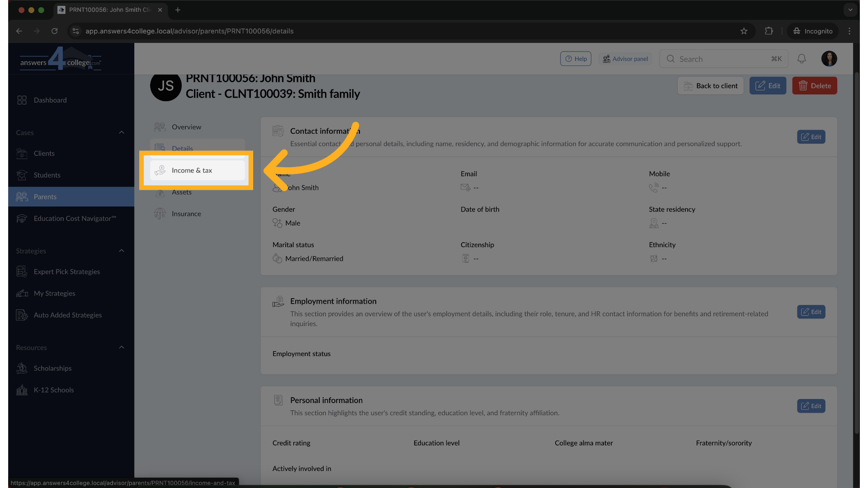This screenshot has width=868, height=488.
Task: Click the notification bell icon
Action: pos(802,59)
